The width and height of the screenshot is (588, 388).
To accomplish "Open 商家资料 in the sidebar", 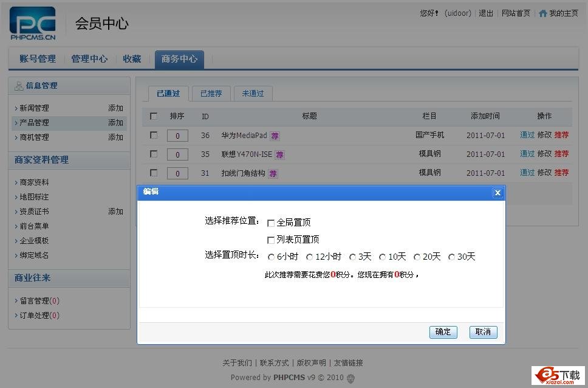I will (34, 182).
